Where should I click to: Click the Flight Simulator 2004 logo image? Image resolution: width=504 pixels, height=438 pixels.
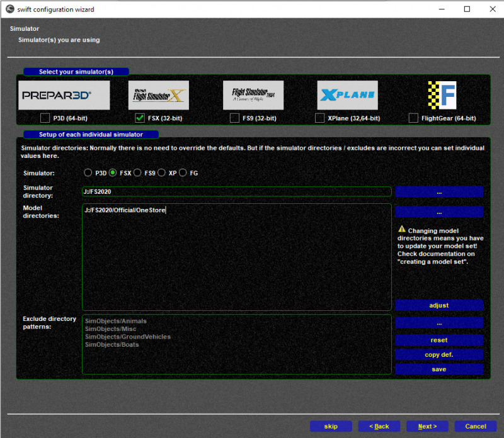tap(254, 94)
